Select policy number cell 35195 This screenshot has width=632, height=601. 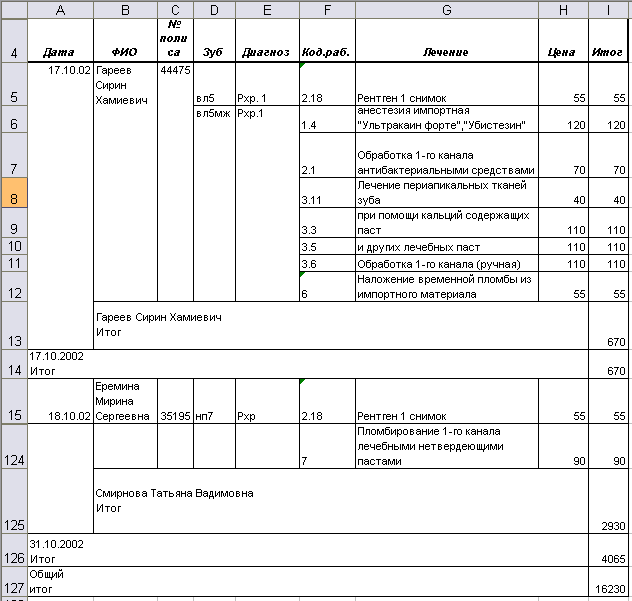click(175, 401)
